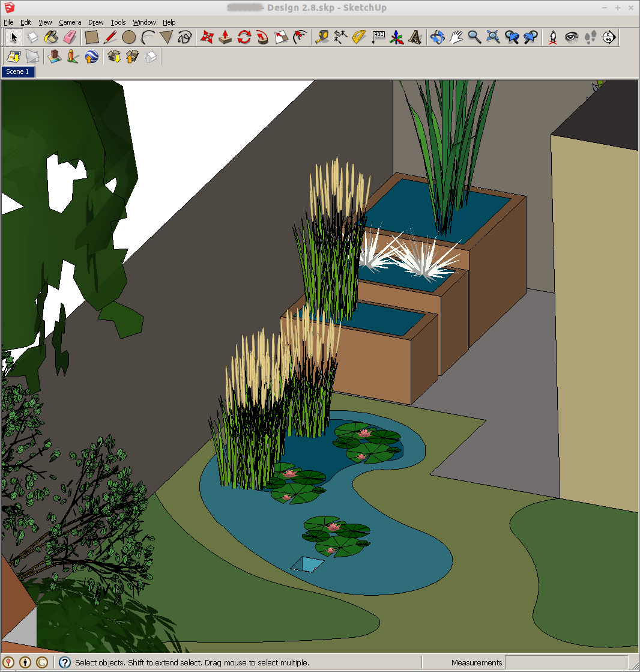Screen dimensions: 640x672
Task: Activate the Walk tool
Action: coord(590,37)
